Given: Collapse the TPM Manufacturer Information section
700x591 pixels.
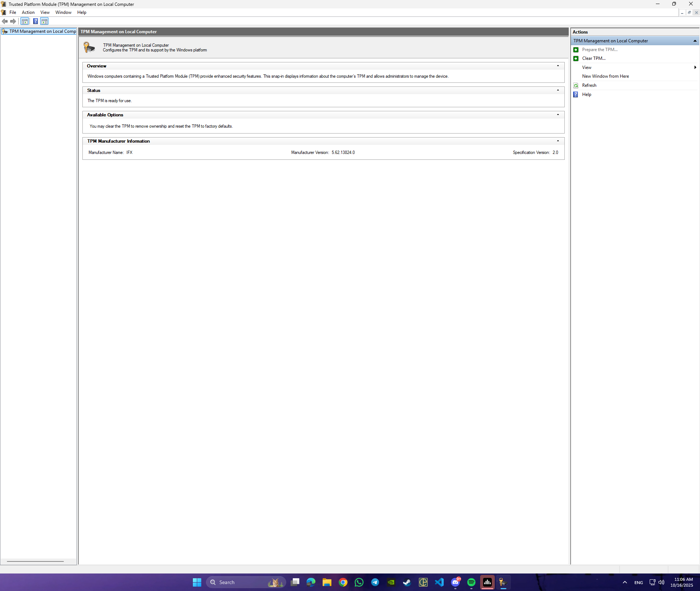Looking at the screenshot, I should (558, 141).
